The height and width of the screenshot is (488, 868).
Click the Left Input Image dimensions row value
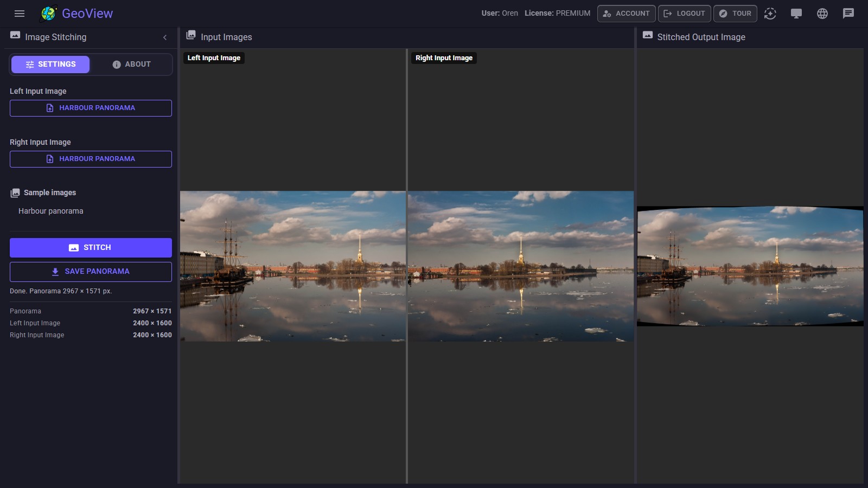point(152,323)
